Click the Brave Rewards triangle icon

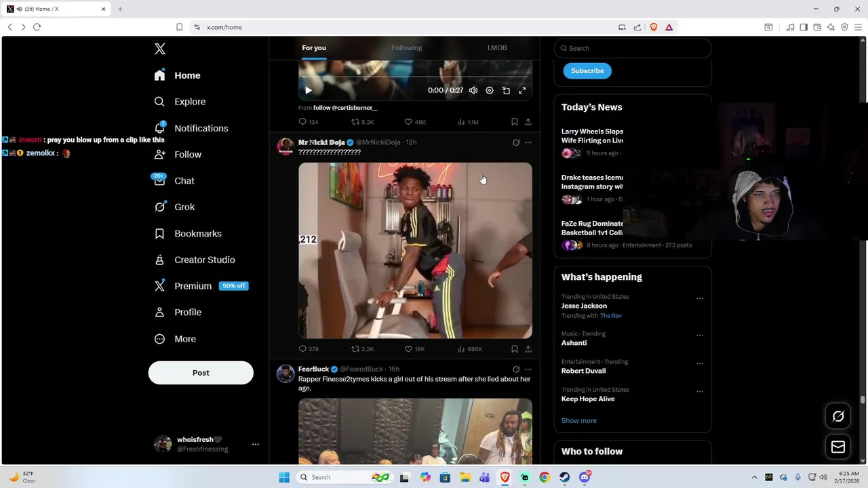point(669,27)
